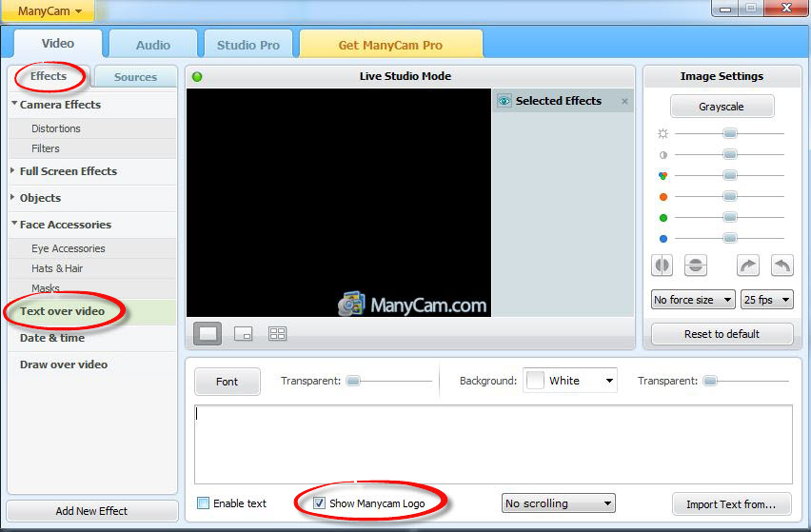Select Distortions effects item
811x532 pixels.
coord(92,128)
